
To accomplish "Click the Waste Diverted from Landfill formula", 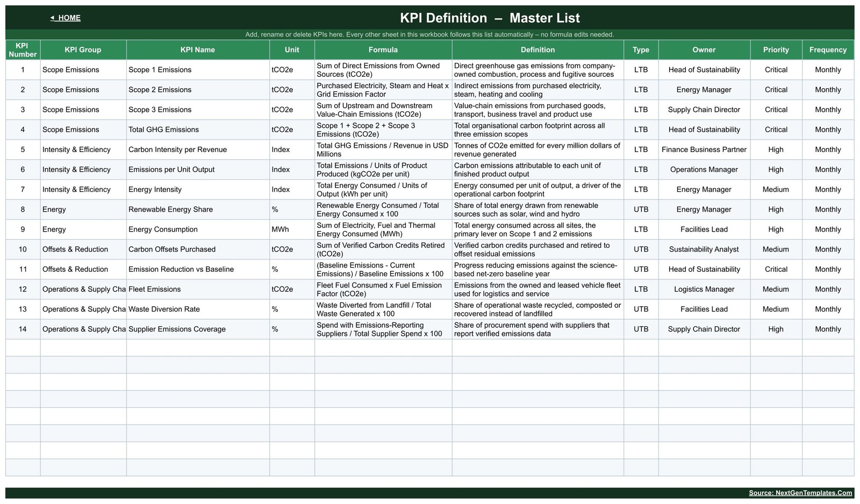I will 383,309.
